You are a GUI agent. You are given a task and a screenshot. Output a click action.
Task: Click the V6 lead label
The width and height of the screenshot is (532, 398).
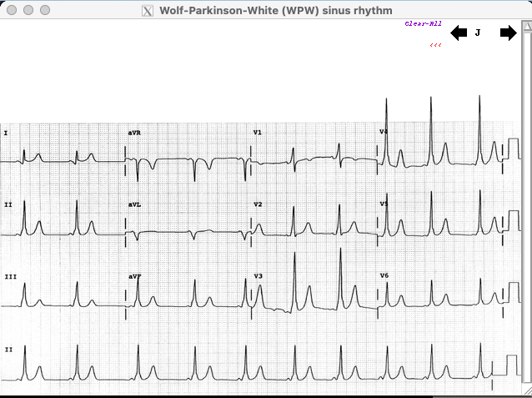(384, 275)
